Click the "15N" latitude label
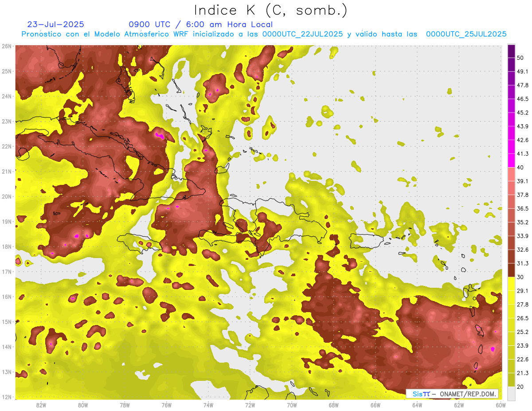The height and width of the screenshot is (411, 532). pyautogui.click(x=6, y=321)
